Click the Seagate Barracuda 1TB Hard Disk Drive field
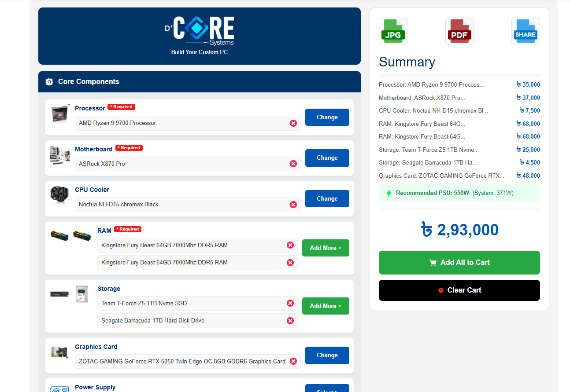This screenshot has height=392, width=570. click(x=197, y=321)
